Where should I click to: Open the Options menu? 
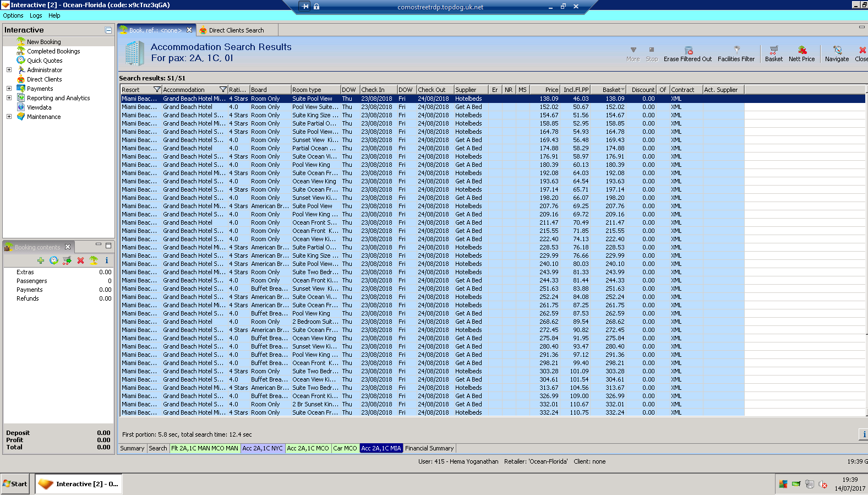tap(13, 15)
